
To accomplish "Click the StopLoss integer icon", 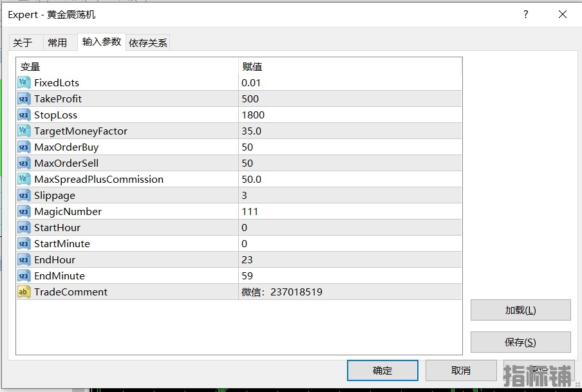I will coord(24,115).
